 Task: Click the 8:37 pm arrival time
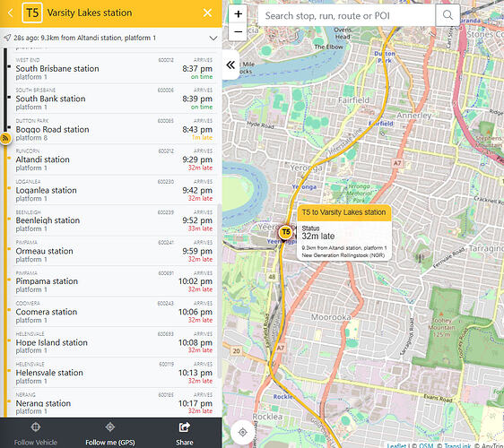tap(197, 68)
